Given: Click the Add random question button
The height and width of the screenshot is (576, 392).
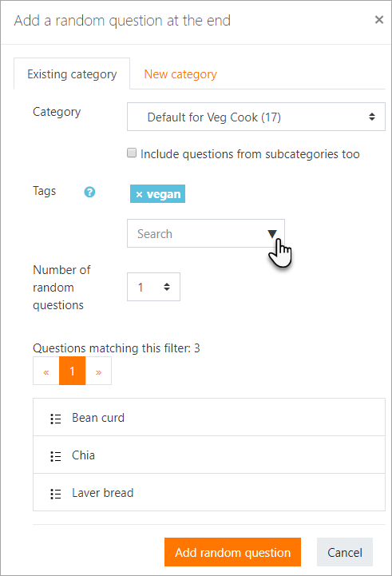Looking at the screenshot, I should click(x=232, y=552).
